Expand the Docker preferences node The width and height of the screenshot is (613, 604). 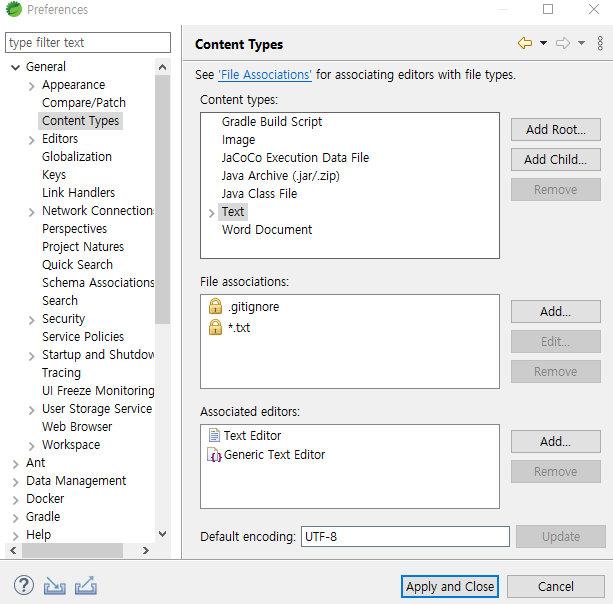click(16, 500)
